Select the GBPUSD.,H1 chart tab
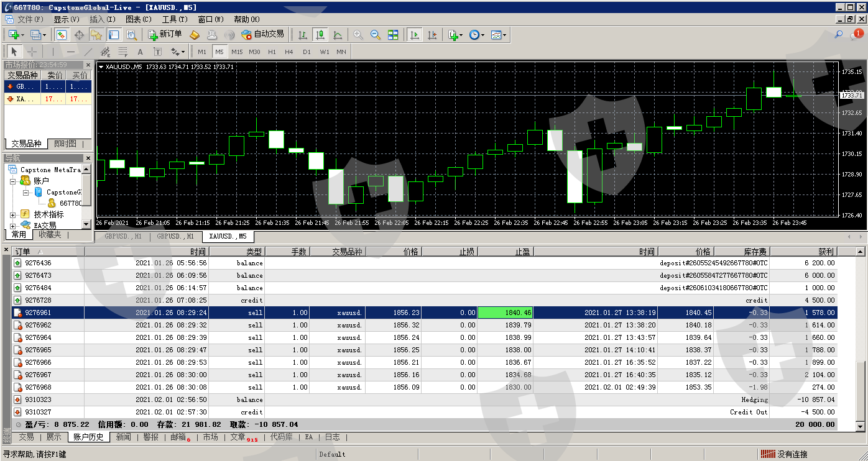Screen dimensions: 868x461 (x=123, y=237)
